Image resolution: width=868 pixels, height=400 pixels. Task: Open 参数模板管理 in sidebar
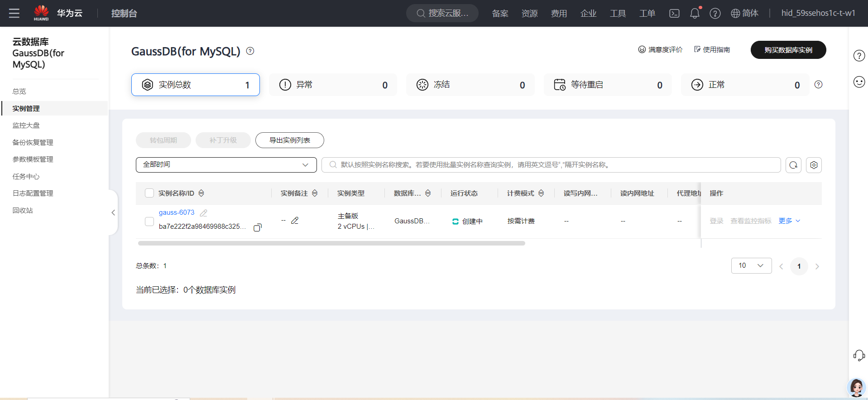(x=33, y=159)
